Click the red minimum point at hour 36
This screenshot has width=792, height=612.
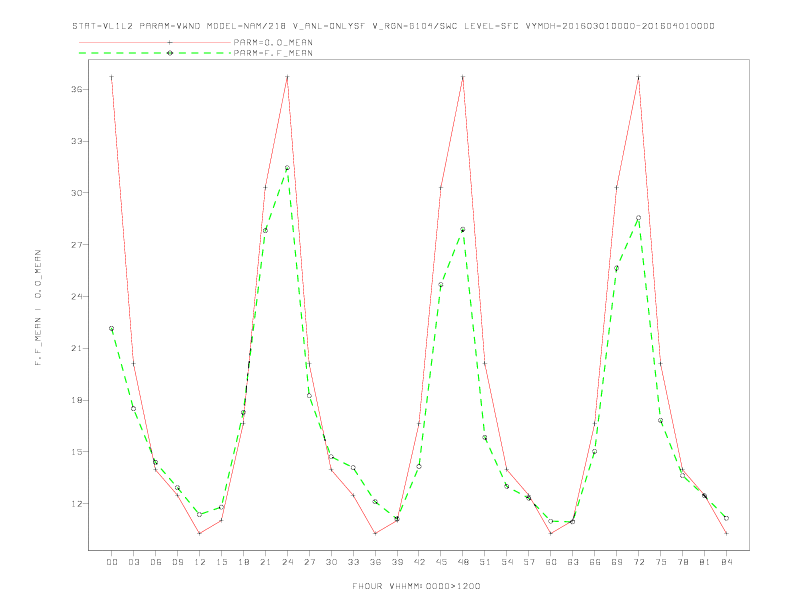pyautogui.click(x=375, y=533)
